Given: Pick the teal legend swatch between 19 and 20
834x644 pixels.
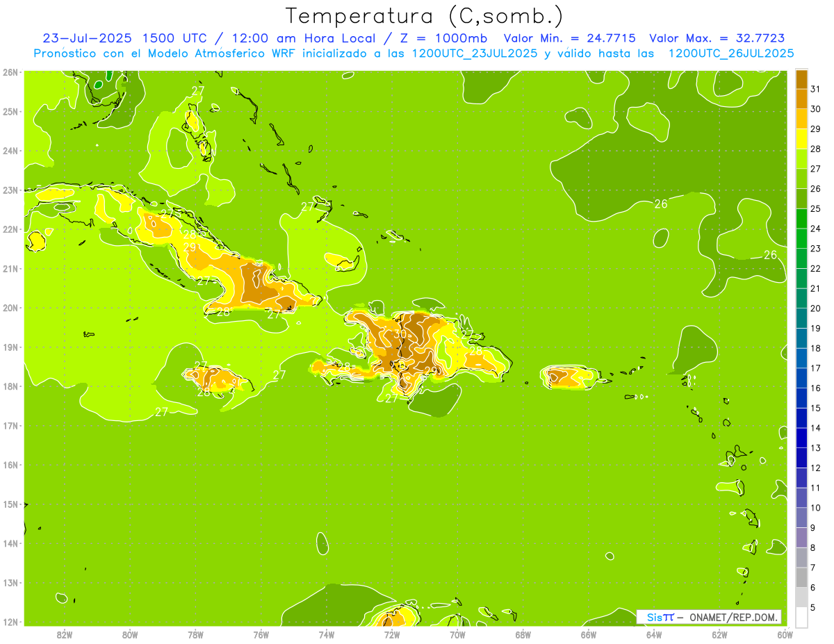Looking at the screenshot, I should (x=801, y=318).
